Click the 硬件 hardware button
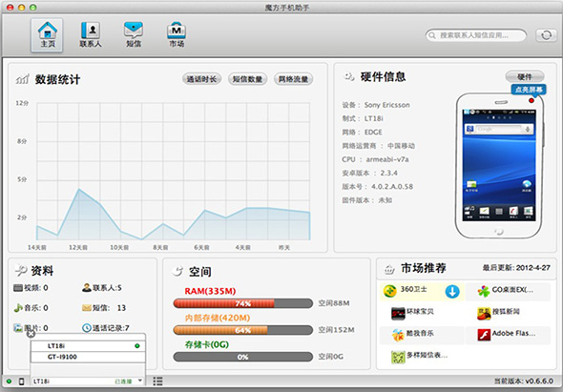Image resolution: width=563 pixels, height=392 pixels. [525, 76]
